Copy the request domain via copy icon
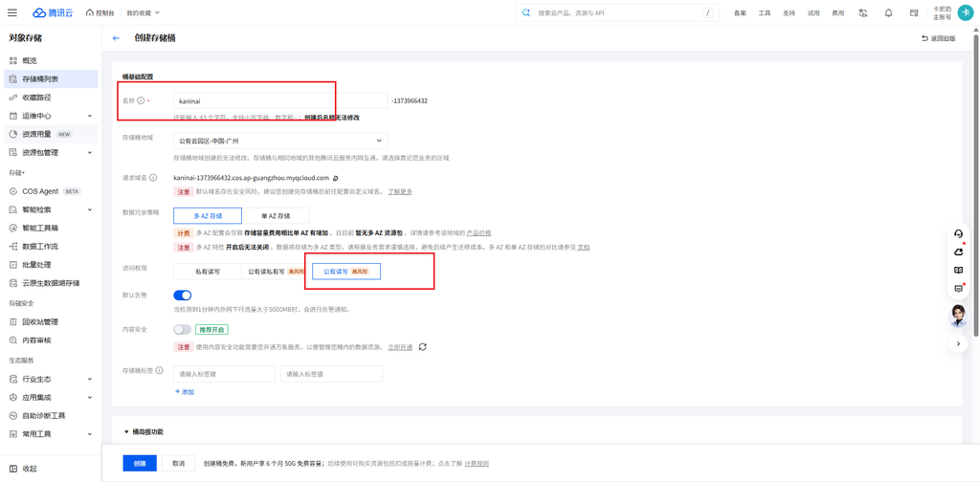The image size is (980, 482). (x=336, y=178)
